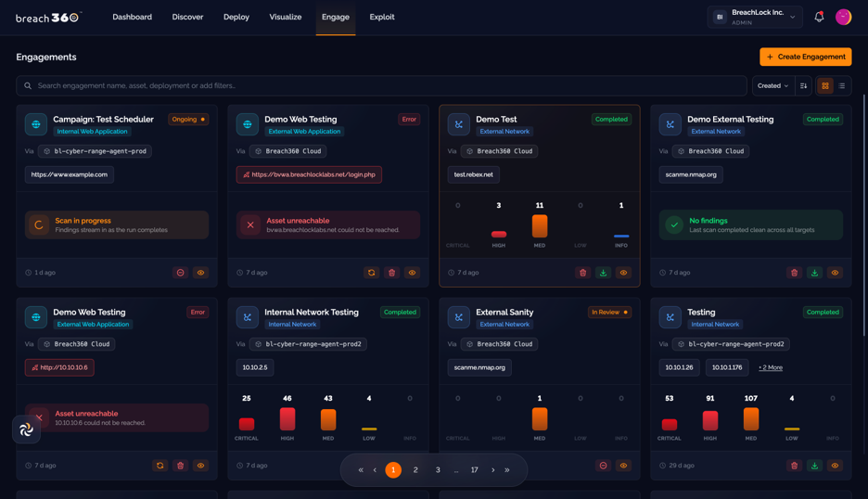This screenshot has height=499, width=868.
Task: Click the External Sanity card icon
Action: coord(459,317)
